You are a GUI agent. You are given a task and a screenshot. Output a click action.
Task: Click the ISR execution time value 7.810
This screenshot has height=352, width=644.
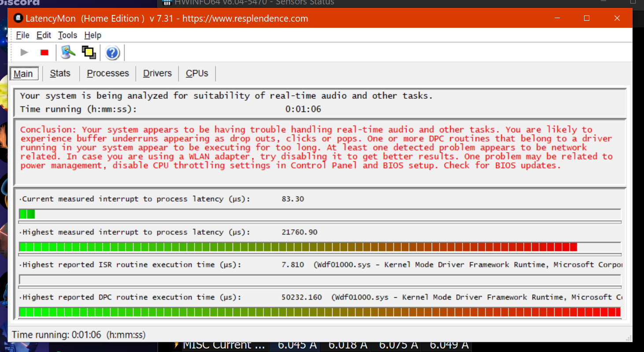point(293,265)
